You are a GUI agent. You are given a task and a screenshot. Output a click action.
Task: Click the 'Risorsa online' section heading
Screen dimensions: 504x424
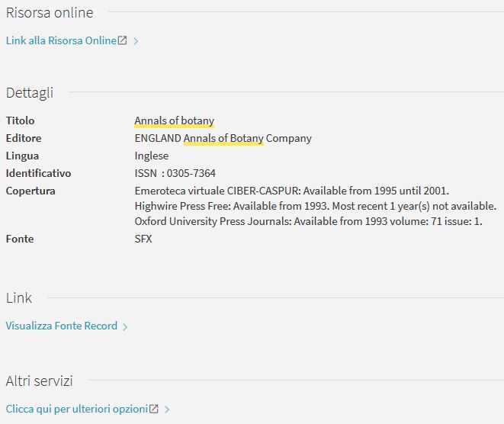pos(50,13)
